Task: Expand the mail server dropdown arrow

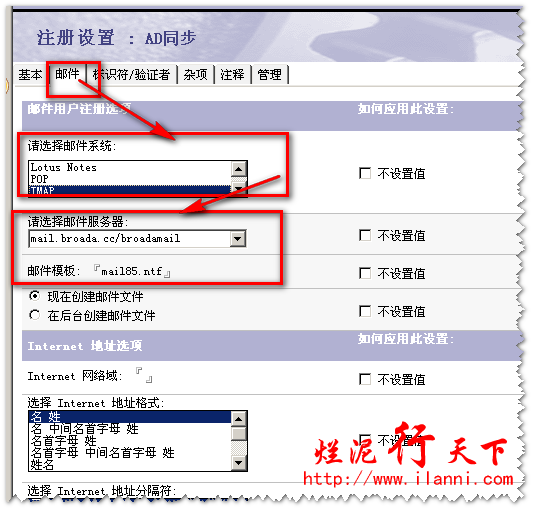Action: coord(238,239)
